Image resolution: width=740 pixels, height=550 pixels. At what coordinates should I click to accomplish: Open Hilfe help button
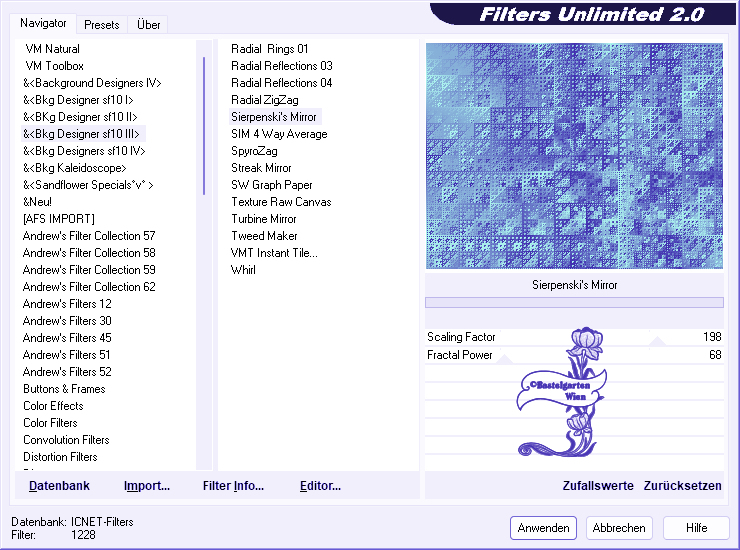tap(696, 527)
